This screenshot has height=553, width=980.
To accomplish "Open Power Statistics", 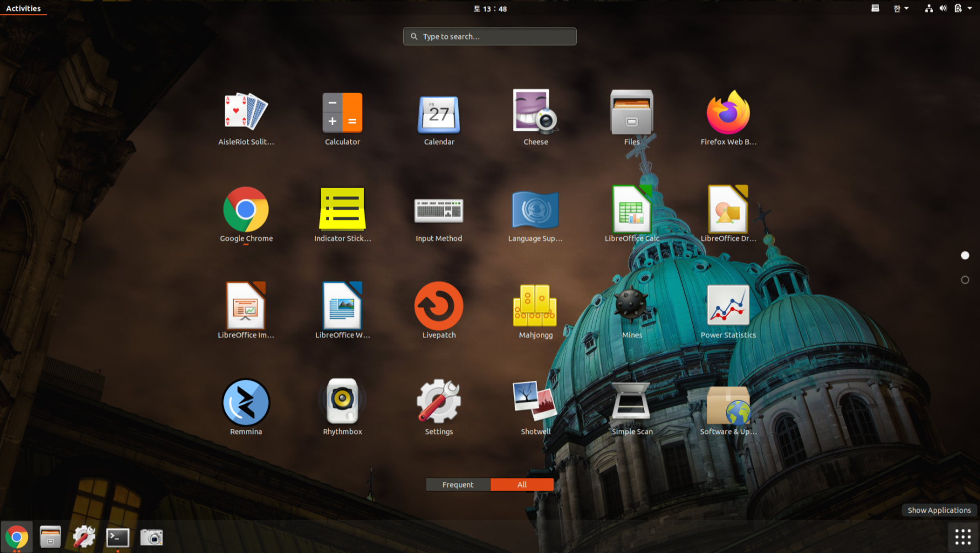I will pyautogui.click(x=729, y=311).
